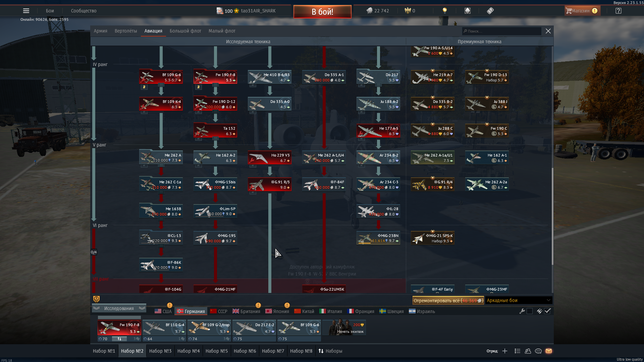Image resolution: width=644 pixels, height=362 pixels.
Task: Click Нанять экипаж hire crew button
Action: coord(344,328)
